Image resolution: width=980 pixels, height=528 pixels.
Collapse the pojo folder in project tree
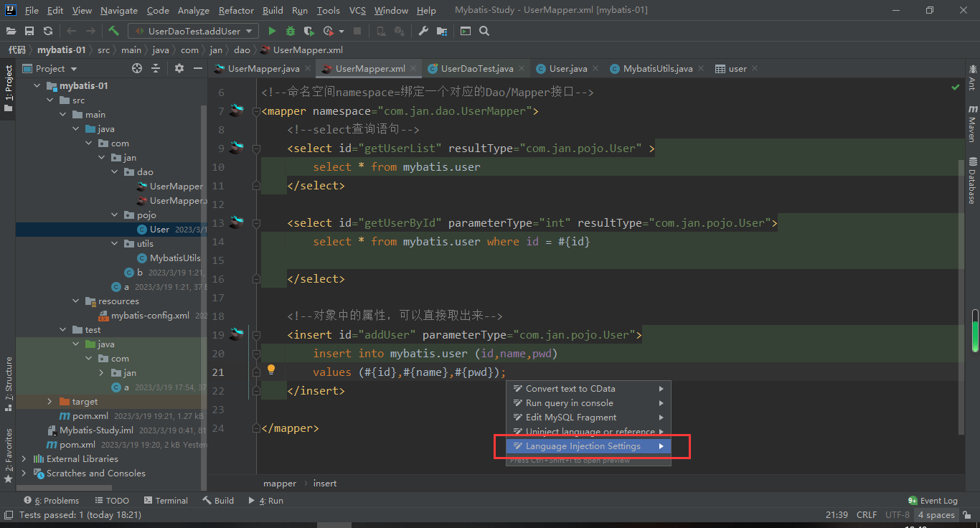(116, 214)
